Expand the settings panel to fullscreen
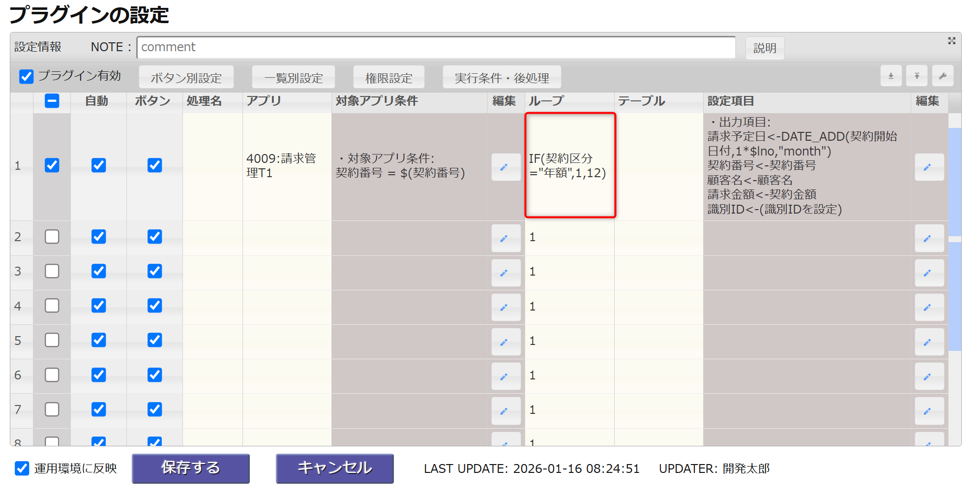 tap(951, 41)
